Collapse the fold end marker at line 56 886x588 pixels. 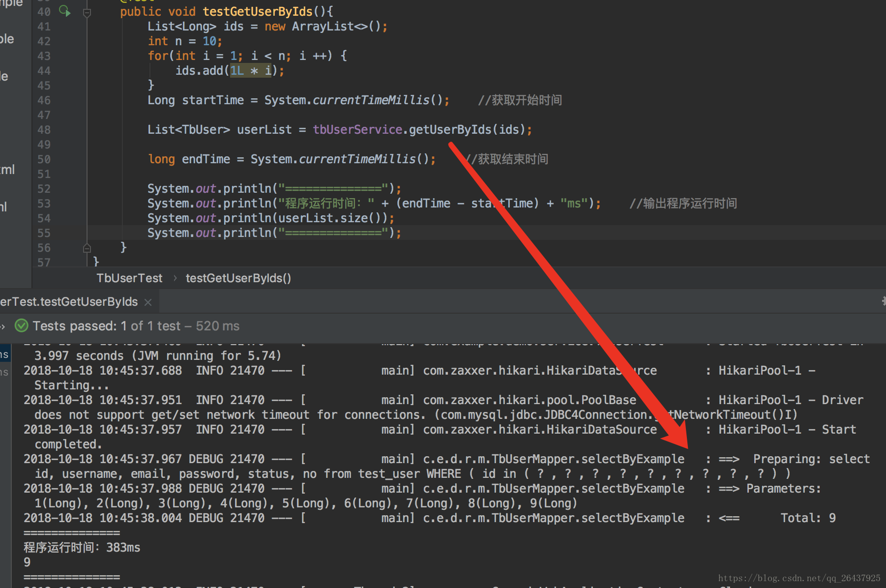[x=87, y=248]
